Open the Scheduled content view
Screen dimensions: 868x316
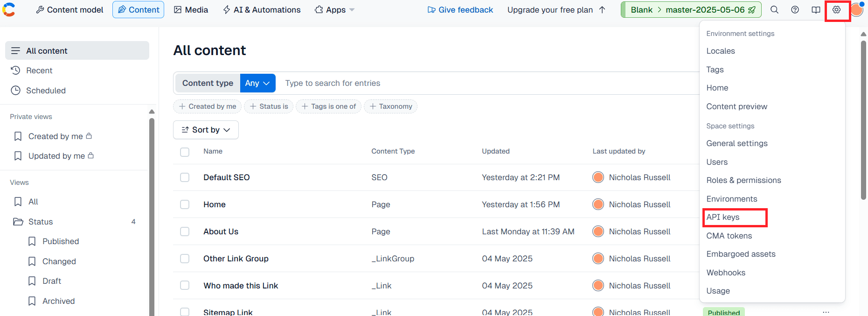click(46, 91)
